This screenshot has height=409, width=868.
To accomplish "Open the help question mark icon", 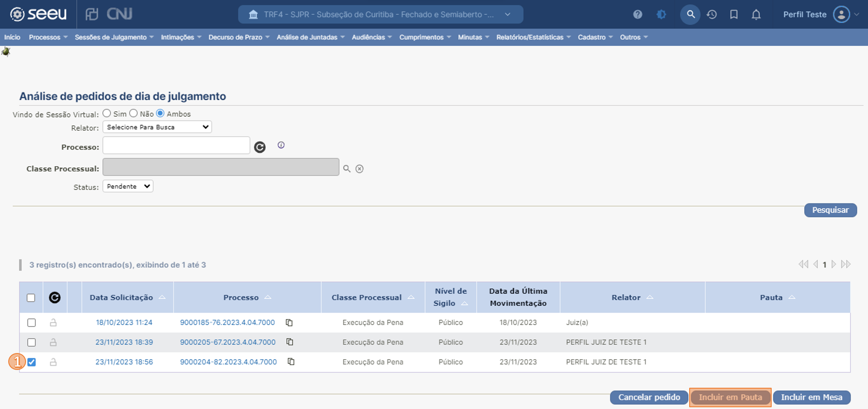I will (638, 14).
